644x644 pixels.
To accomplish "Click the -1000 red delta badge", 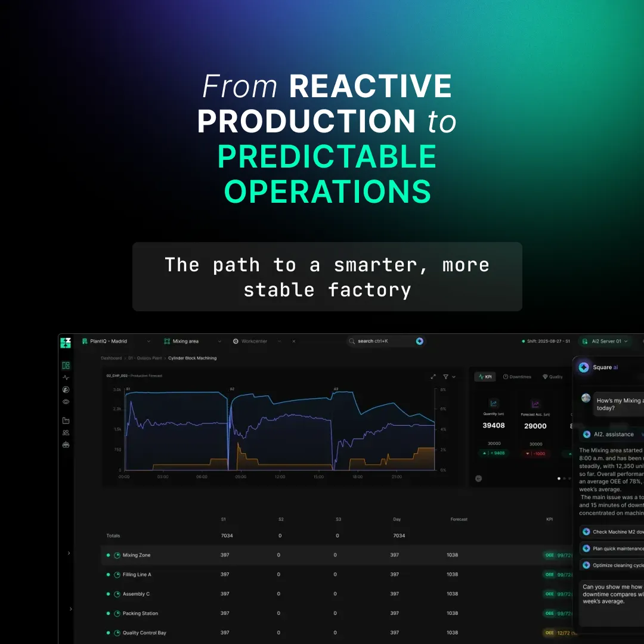I will point(535,453).
